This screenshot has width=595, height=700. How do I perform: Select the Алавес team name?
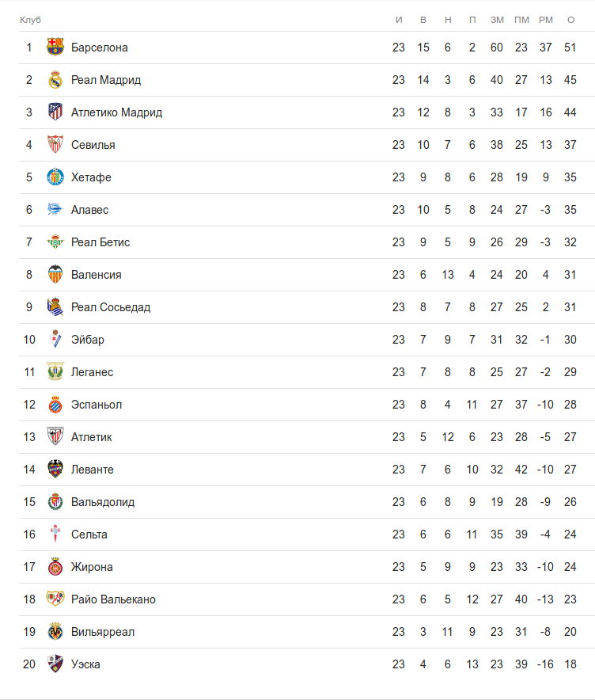pos(89,210)
